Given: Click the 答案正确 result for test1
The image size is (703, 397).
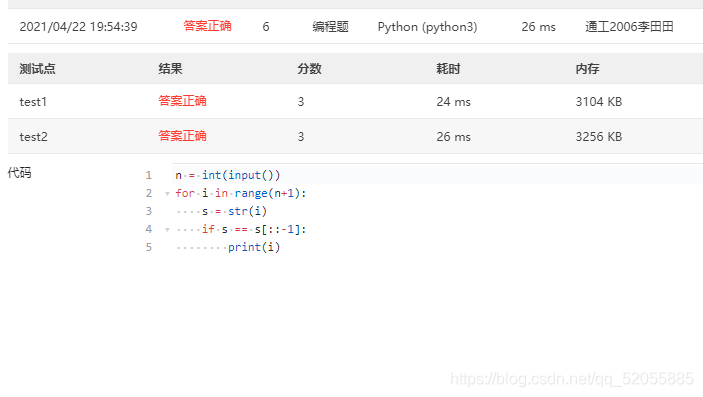Looking at the screenshot, I should [x=182, y=101].
